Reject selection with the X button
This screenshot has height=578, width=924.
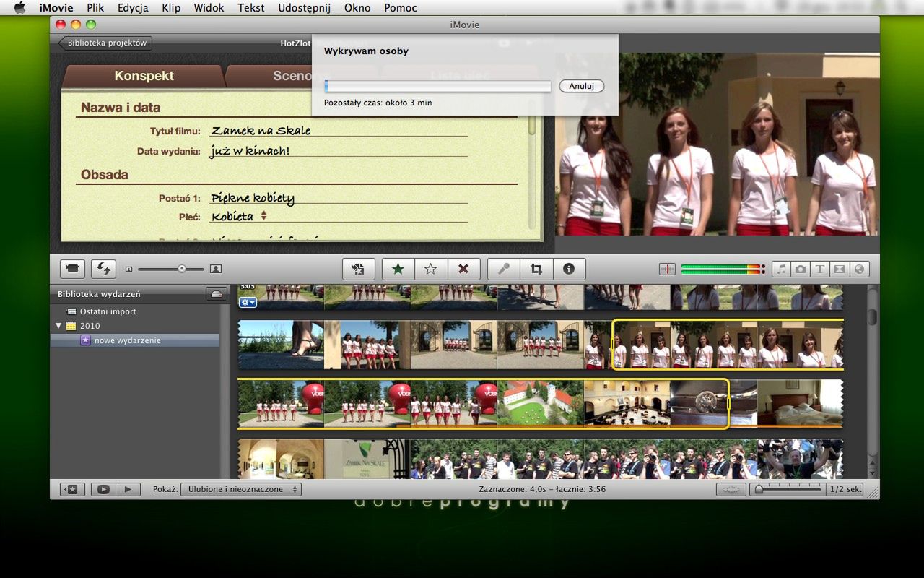tap(463, 269)
